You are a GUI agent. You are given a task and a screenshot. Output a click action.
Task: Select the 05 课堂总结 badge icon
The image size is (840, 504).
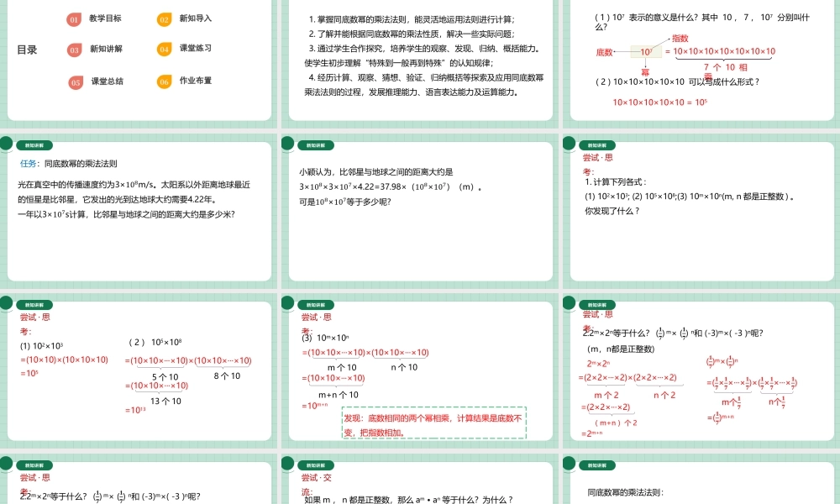click(77, 81)
